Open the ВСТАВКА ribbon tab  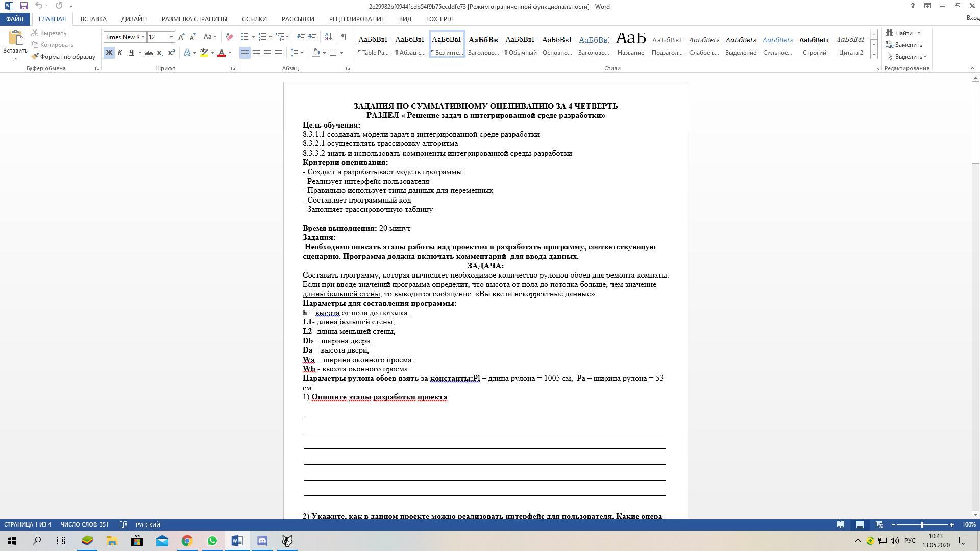93,19
